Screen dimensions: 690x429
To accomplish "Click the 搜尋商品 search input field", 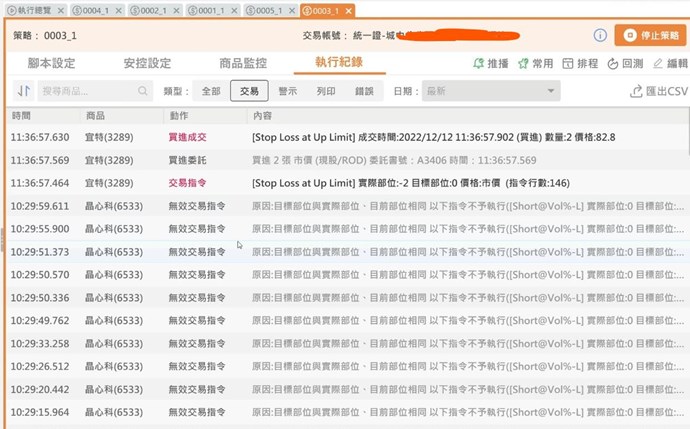I will coord(92,91).
